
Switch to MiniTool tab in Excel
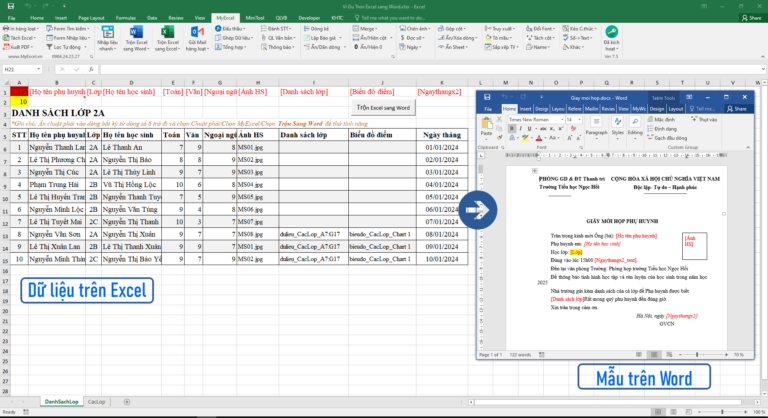255,18
